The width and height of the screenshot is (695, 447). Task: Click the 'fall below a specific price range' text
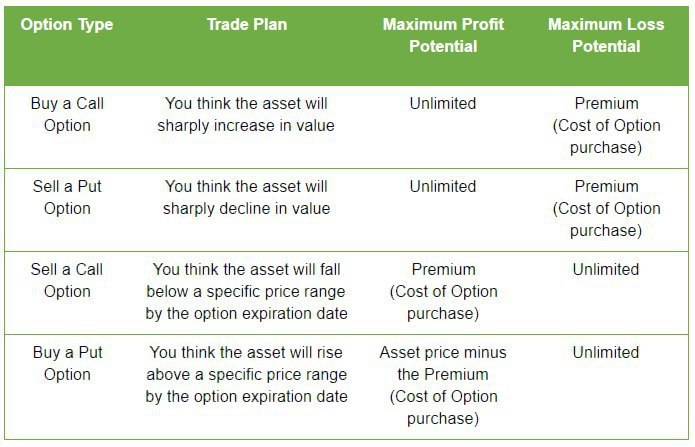click(246, 291)
